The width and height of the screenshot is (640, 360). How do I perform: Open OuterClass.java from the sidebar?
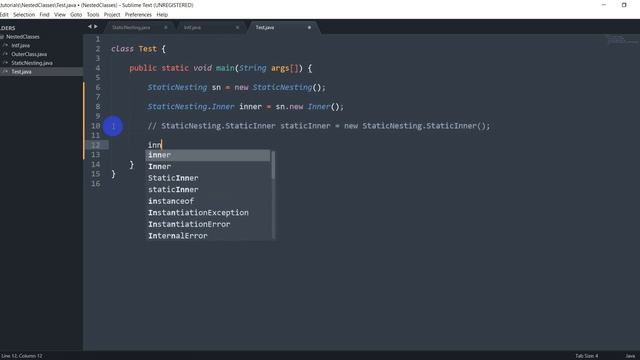point(29,54)
